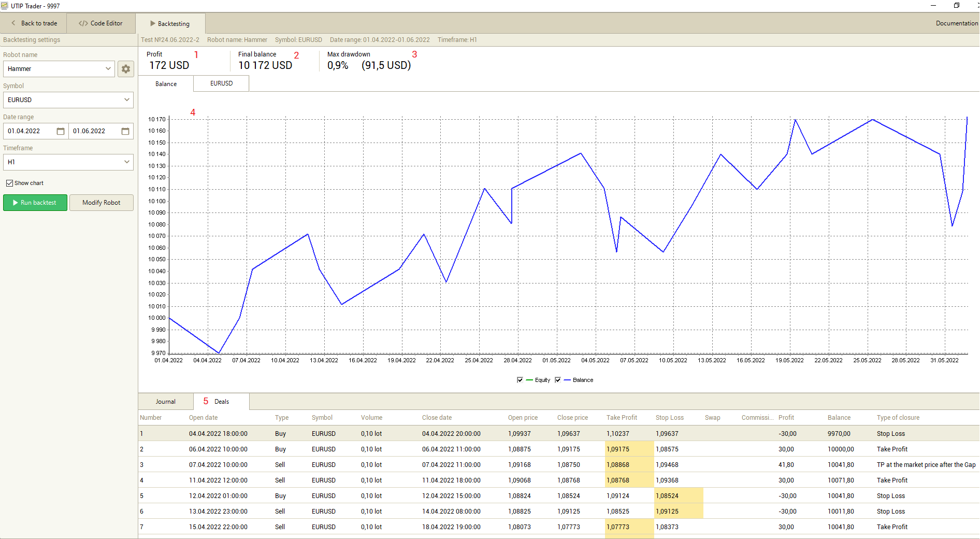
Task: Sort deals by Number column
Action: [151, 418]
